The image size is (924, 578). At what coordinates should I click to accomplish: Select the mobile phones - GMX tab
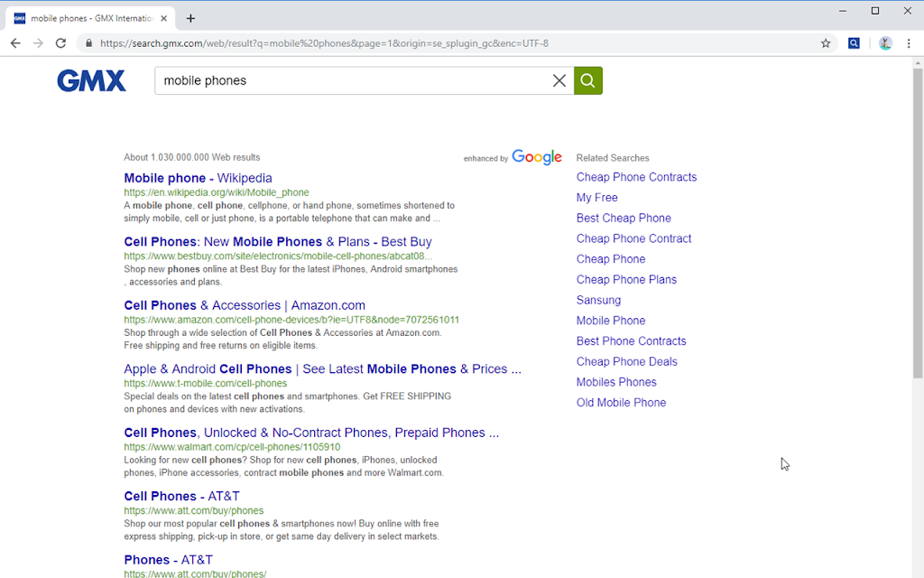pos(91,18)
